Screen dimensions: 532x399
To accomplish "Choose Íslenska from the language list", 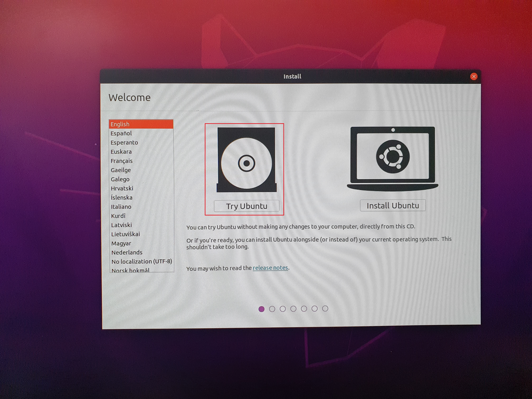I will pyautogui.click(x=122, y=198).
